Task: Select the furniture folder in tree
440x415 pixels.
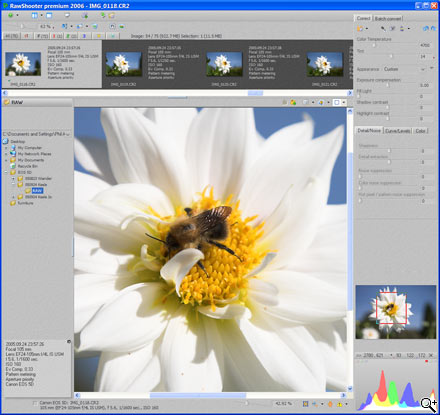Action: click(x=26, y=203)
